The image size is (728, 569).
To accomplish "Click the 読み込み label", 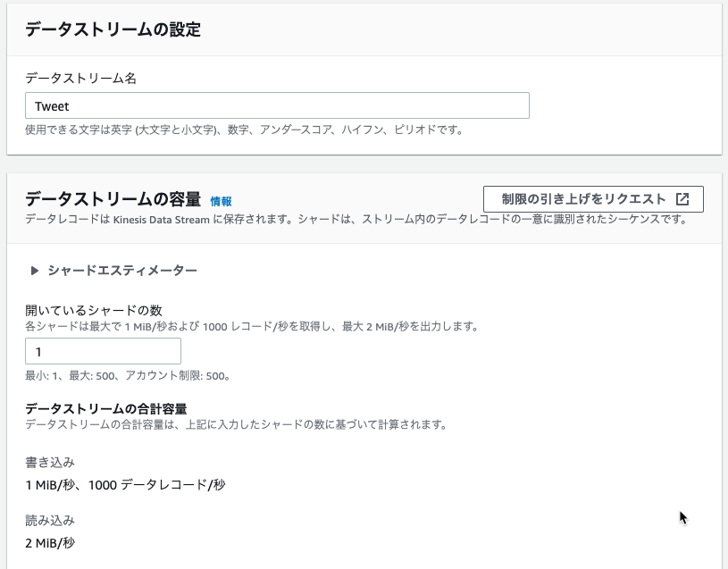I will point(50,521).
